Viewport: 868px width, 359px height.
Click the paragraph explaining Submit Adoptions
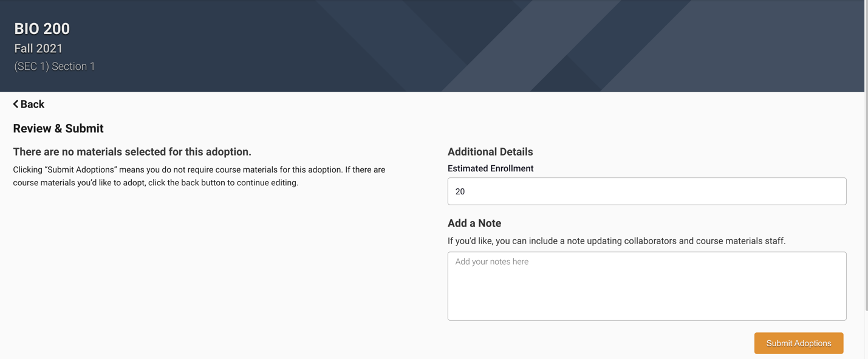[x=199, y=176]
